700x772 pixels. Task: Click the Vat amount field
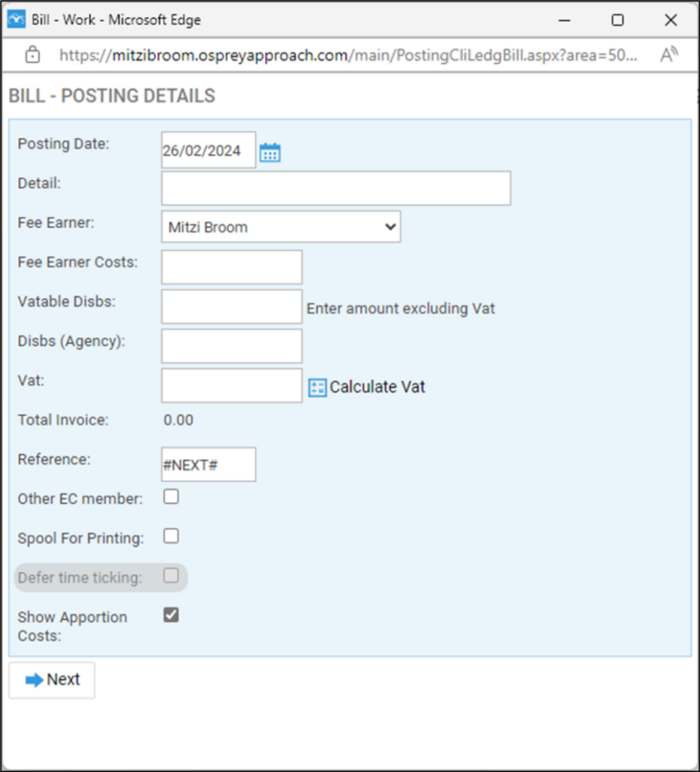pos(231,386)
